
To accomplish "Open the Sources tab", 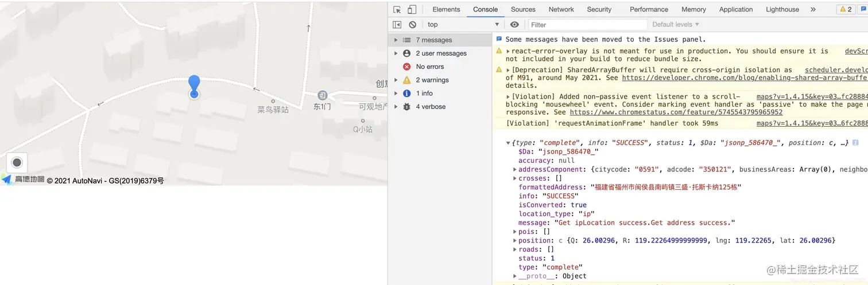I will point(523,9).
